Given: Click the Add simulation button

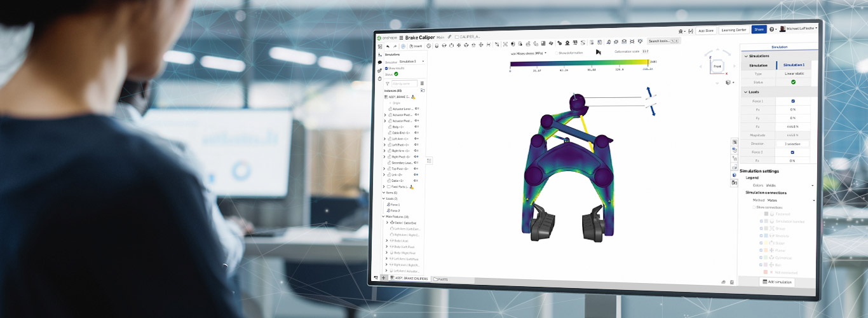Looking at the screenshot, I should (776, 282).
